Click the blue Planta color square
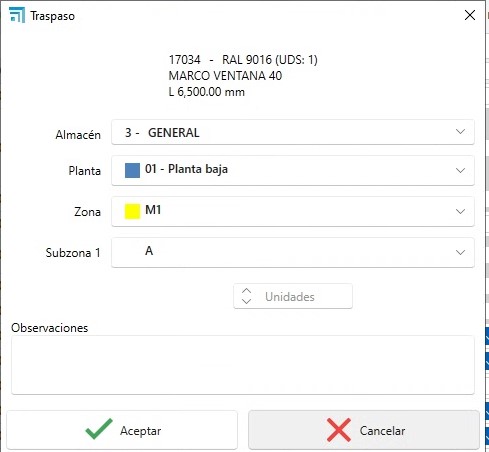 (x=132, y=170)
